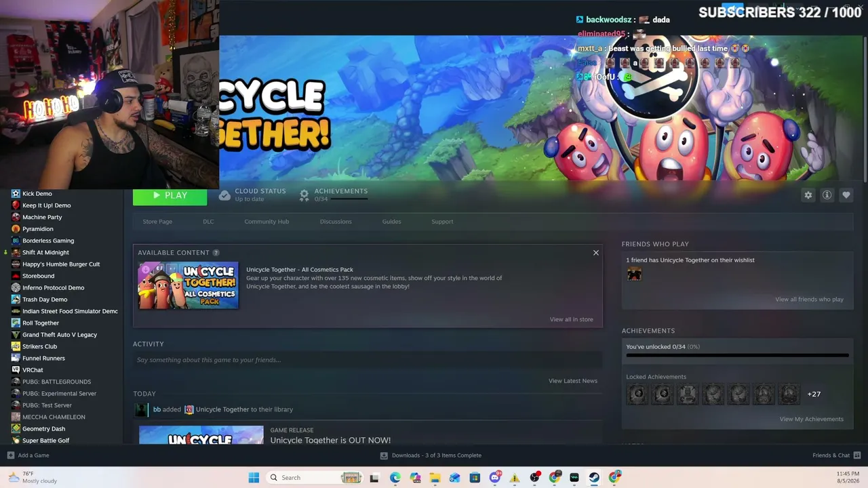This screenshot has height=488, width=868.
Task: Click the achievements gear badge icon
Action: point(304,195)
